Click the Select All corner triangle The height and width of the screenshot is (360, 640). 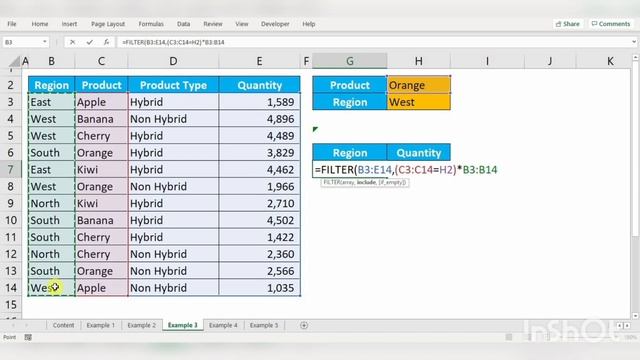pos(15,62)
